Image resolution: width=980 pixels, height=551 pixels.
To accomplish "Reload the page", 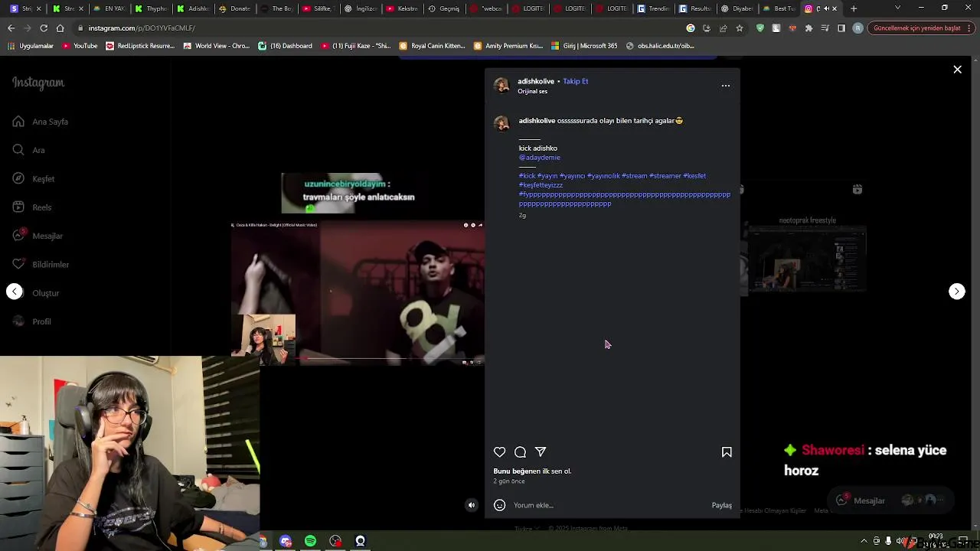I will pos(44,28).
